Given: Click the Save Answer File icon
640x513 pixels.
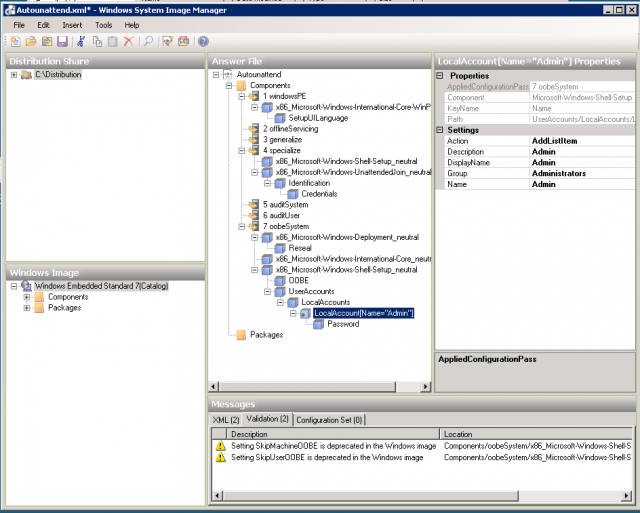Looking at the screenshot, I should 62,41.
